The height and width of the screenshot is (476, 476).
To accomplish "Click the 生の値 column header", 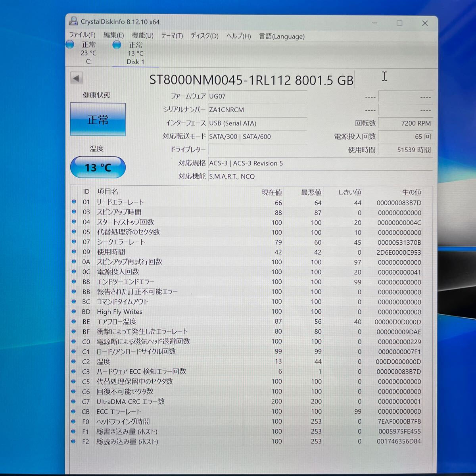I will (411, 192).
